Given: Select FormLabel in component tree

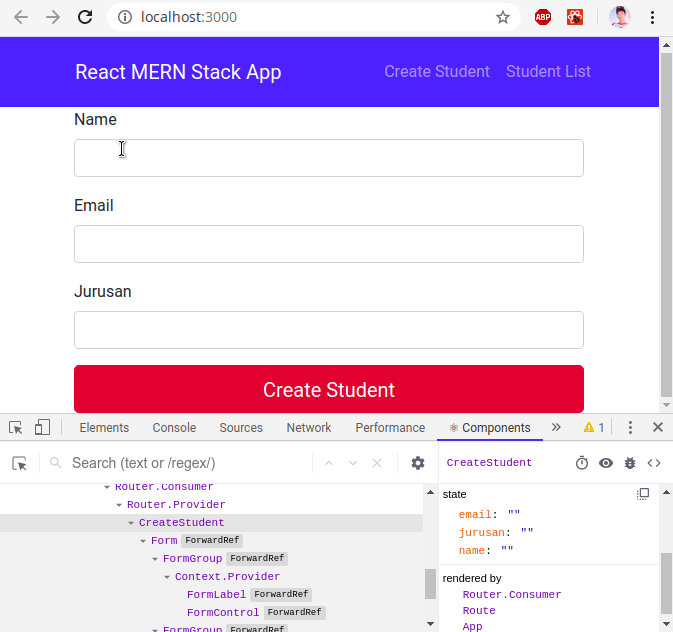Looking at the screenshot, I should click(216, 595).
